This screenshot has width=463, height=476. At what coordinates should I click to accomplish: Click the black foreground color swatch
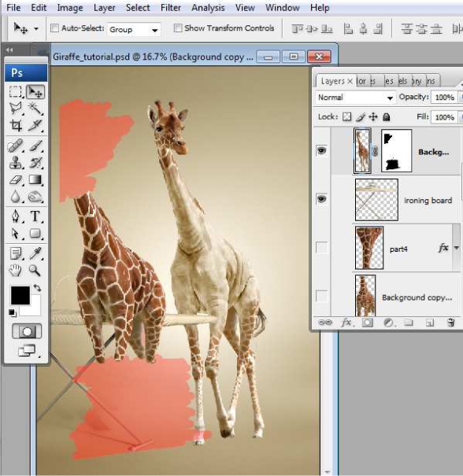tap(20, 295)
